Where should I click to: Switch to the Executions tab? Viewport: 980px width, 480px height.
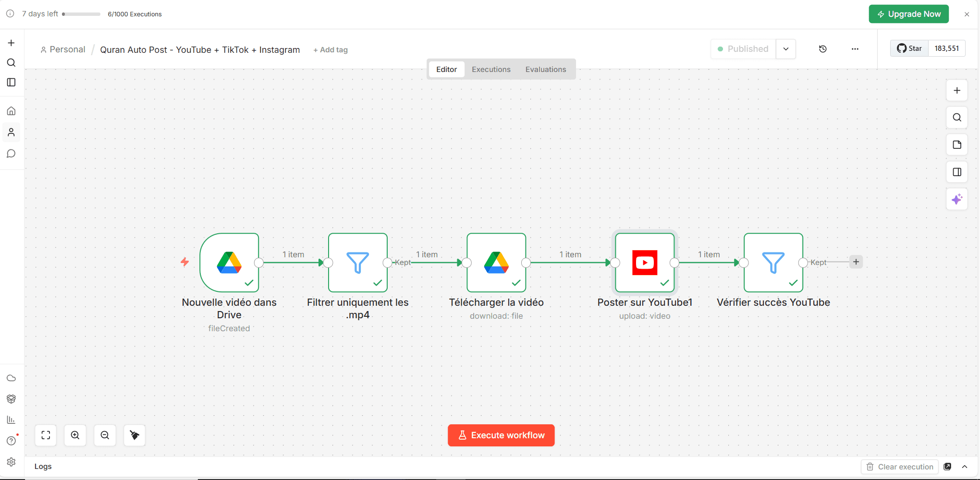(491, 69)
